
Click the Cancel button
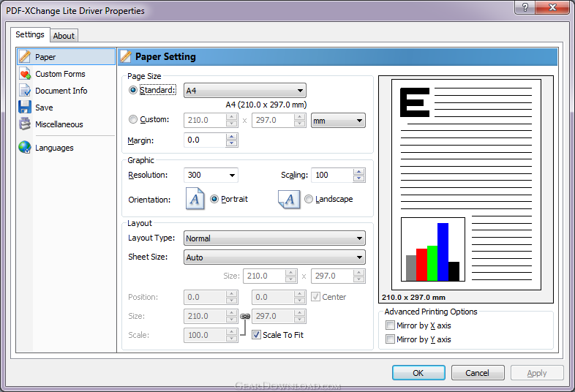click(x=478, y=373)
